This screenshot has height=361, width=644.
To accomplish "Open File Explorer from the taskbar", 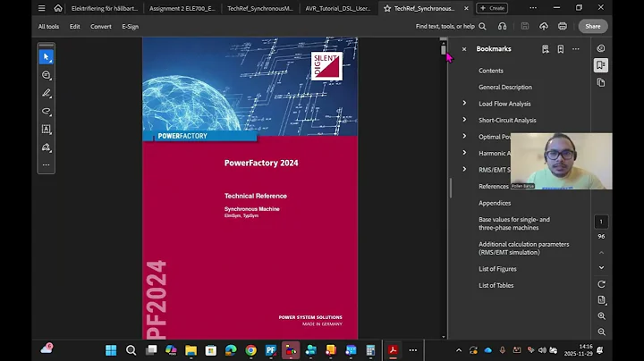I will point(191,350).
